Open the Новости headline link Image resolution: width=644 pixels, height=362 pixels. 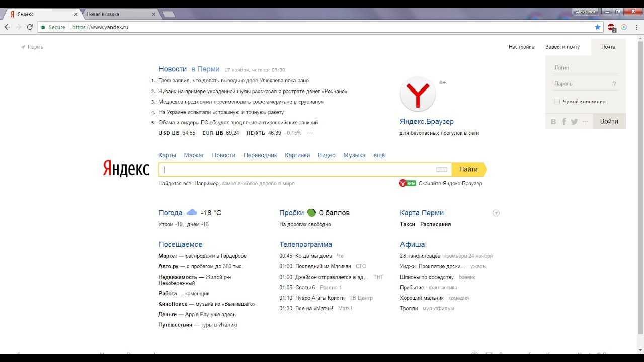click(x=173, y=69)
